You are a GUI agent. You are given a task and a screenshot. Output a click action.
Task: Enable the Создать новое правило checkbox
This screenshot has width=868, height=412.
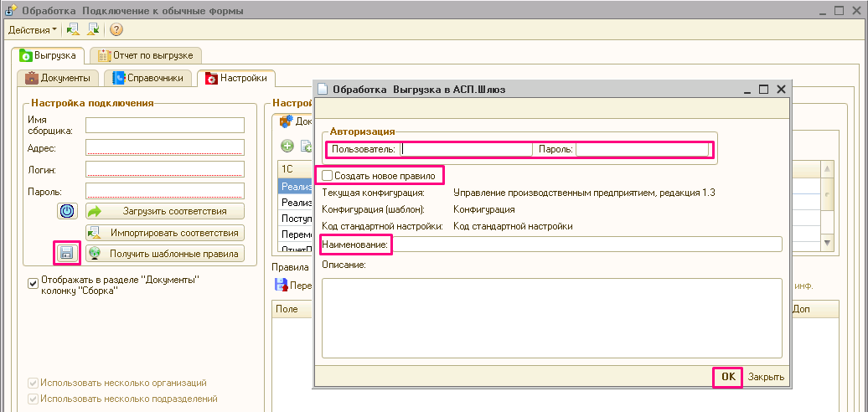327,176
